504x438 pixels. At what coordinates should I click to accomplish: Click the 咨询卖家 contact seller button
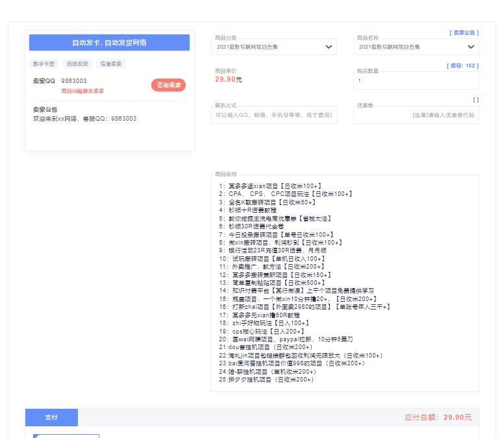[x=168, y=85]
